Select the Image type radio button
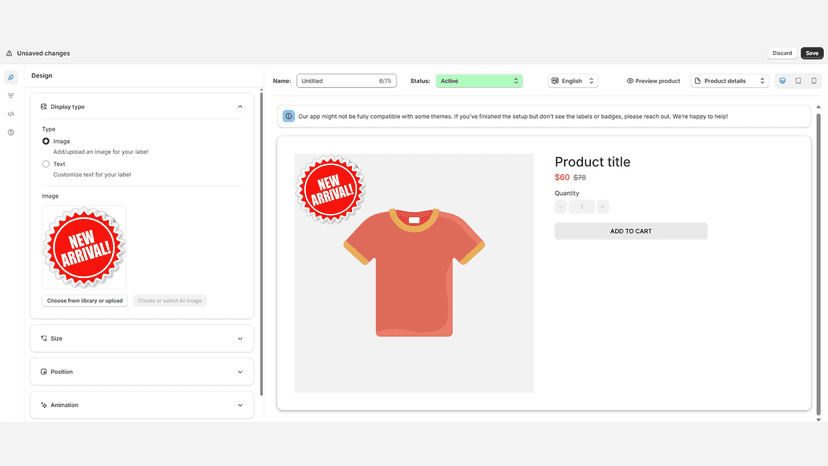Viewport: 828px width, 466px height. pos(46,141)
